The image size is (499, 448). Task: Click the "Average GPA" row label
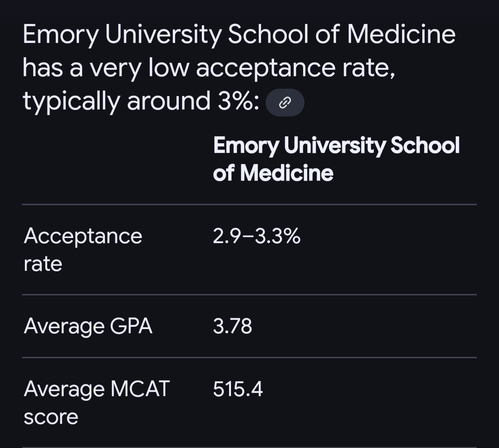point(88,326)
